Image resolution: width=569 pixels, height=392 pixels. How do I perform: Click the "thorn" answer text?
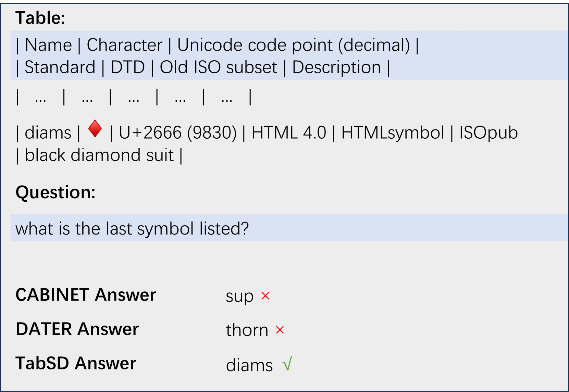tap(247, 330)
